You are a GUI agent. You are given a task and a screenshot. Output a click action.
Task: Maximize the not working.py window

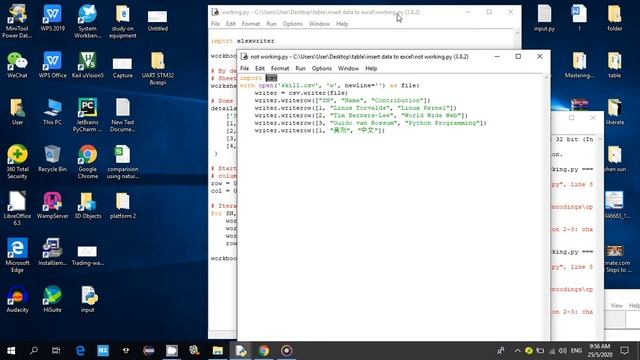coord(518,56)
